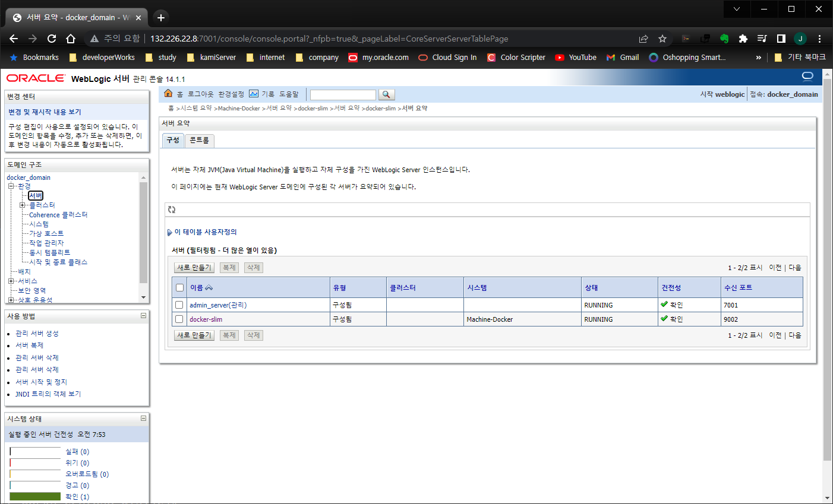
Task: Click the lower 새로 만들기 button
Action: click(x=194, y=335)
